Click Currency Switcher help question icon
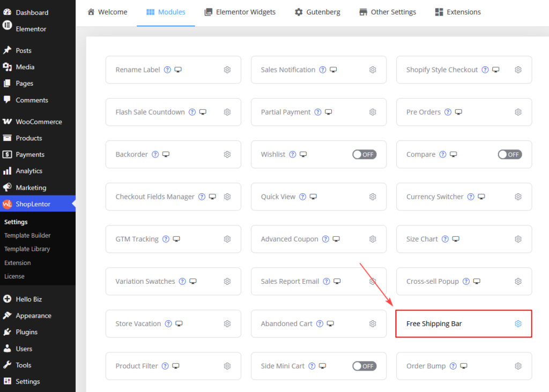549x392 pixels. coord(471,197)
